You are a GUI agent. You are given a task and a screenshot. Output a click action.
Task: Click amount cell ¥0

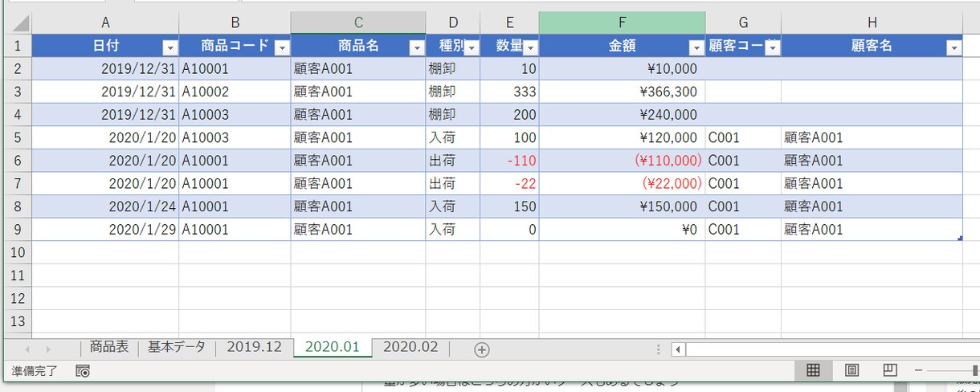[623, 230]
